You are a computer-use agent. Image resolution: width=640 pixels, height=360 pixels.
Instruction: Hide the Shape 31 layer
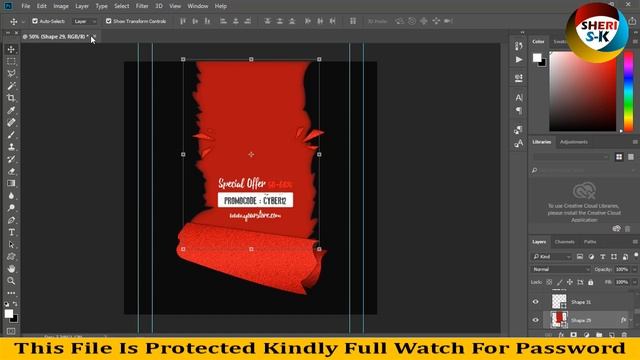click(x=536, y=302)
